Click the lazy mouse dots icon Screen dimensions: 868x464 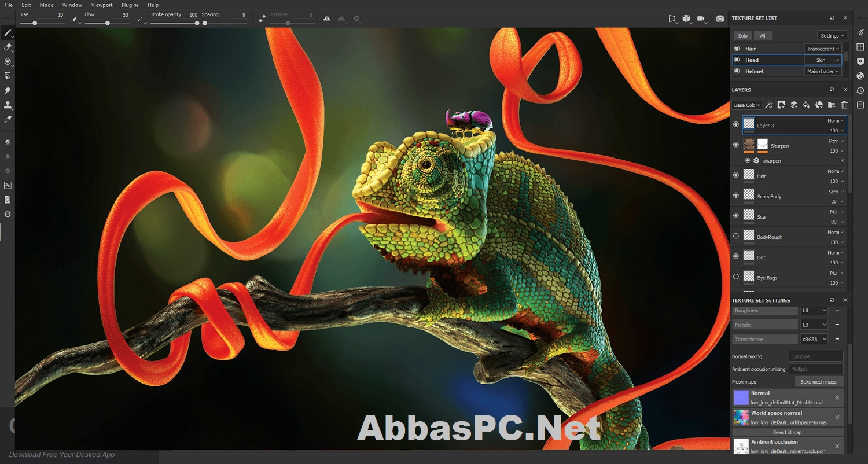click(x=262, y=19)
